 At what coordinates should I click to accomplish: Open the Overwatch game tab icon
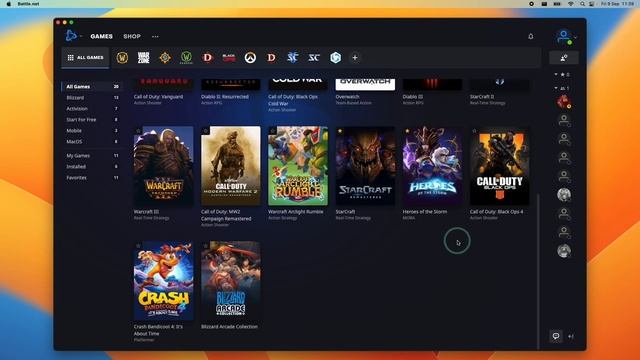coord(250,58)
